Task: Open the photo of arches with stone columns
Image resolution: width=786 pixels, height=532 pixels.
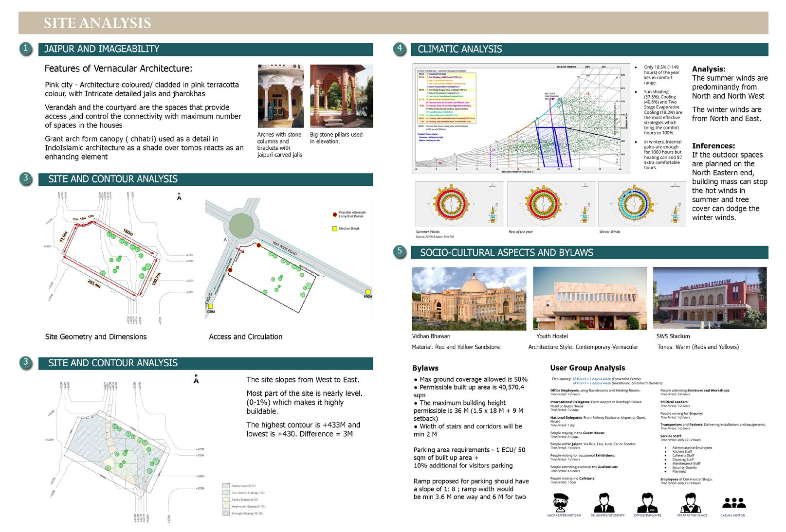Action: [x=281, y=96]
